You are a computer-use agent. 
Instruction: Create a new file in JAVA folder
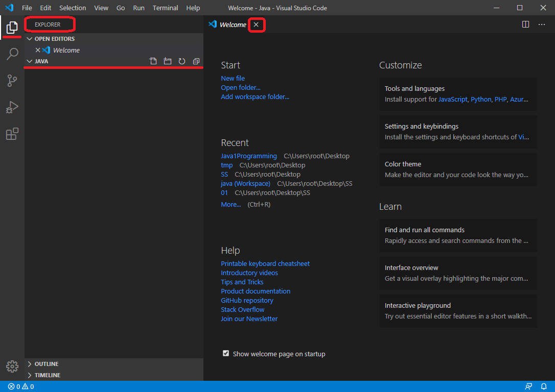pyautogui.click(x=153, y=61)
